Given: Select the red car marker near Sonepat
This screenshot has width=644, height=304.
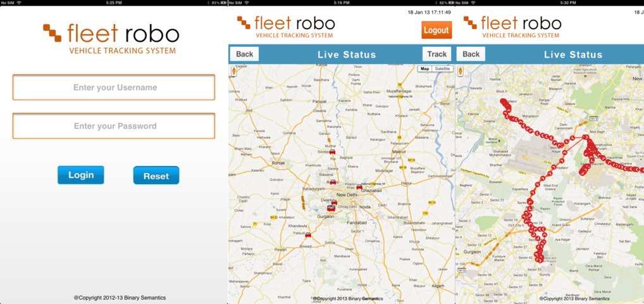Looking at the screenshot, I should [332, 152].
